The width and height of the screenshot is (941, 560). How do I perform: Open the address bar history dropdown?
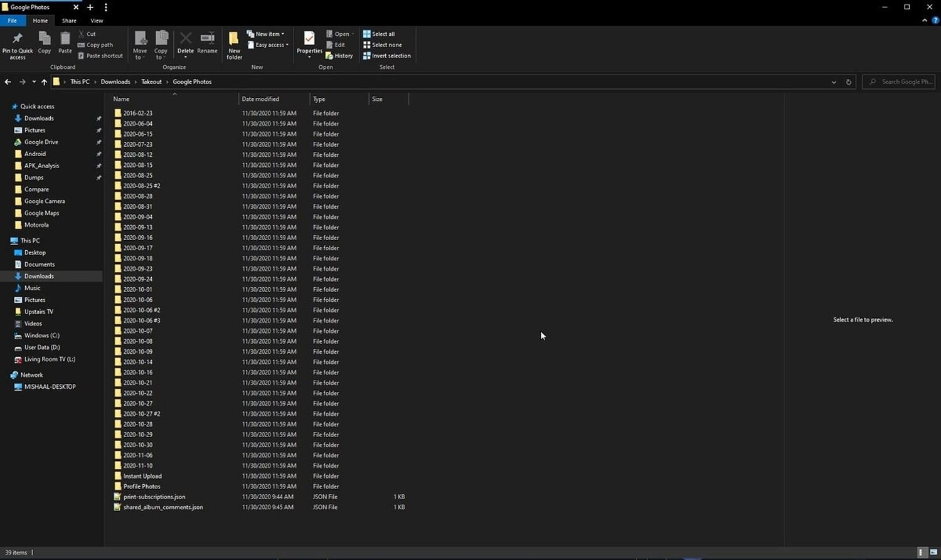point(834,82)
